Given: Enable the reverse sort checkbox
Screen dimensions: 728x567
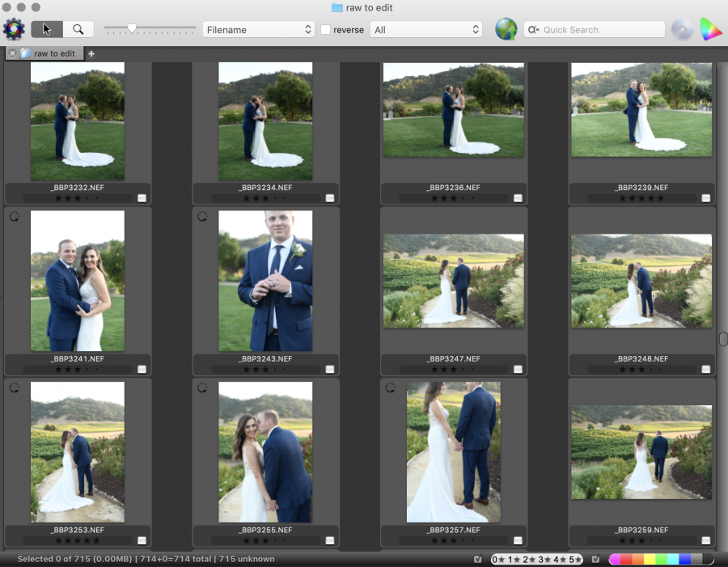Looking at the screenshot, I should [x=325, y=30].
